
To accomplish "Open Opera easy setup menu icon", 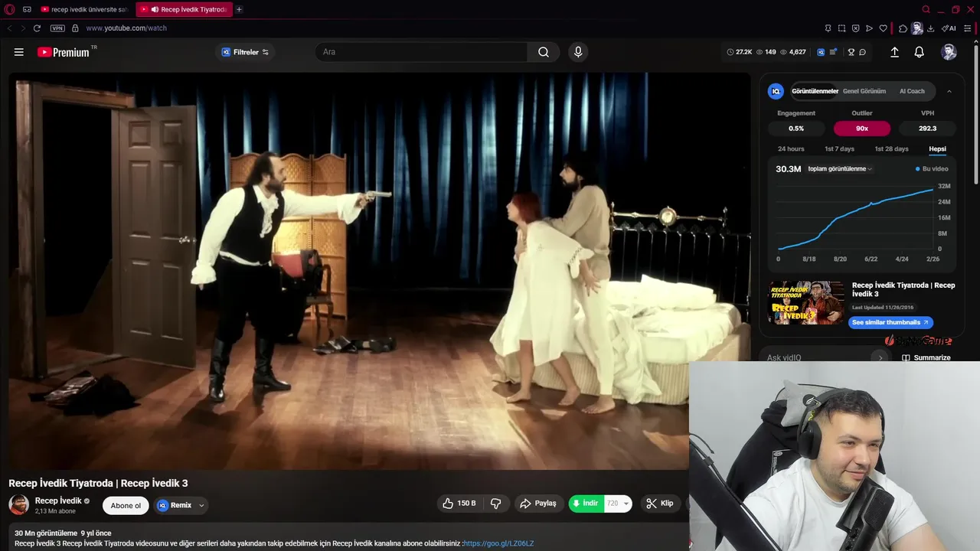I will pyautogui.click(x=968, y=28).
